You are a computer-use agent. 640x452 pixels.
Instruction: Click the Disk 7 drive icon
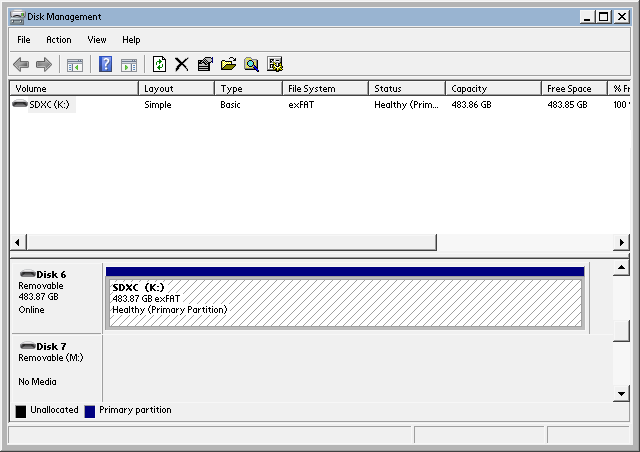(x=28, y=345)
